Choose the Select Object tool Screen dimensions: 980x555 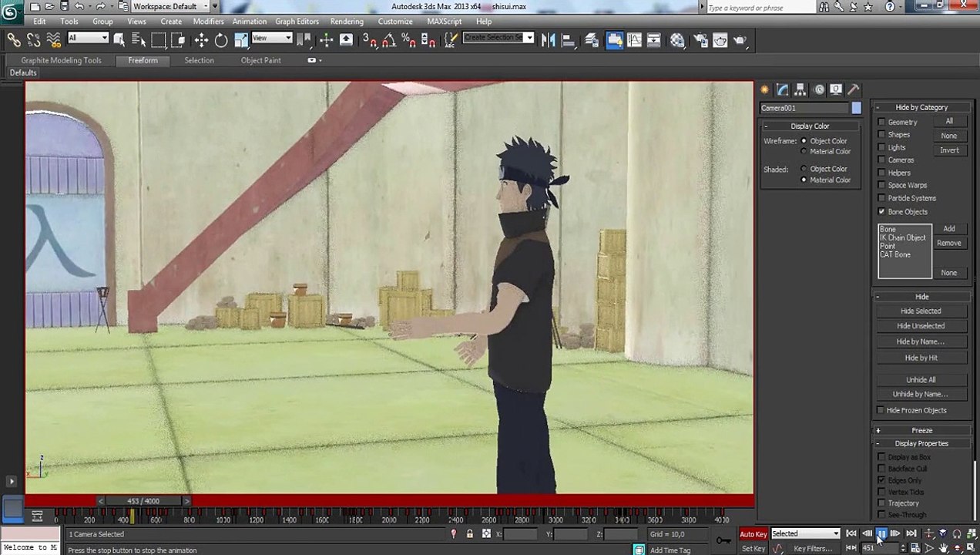119,40
